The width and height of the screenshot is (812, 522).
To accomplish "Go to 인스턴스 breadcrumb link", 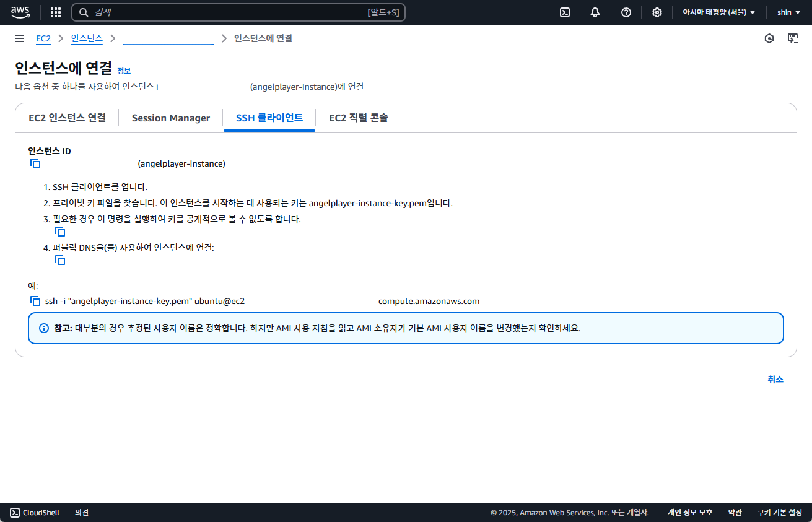I will tap(87, 38).
